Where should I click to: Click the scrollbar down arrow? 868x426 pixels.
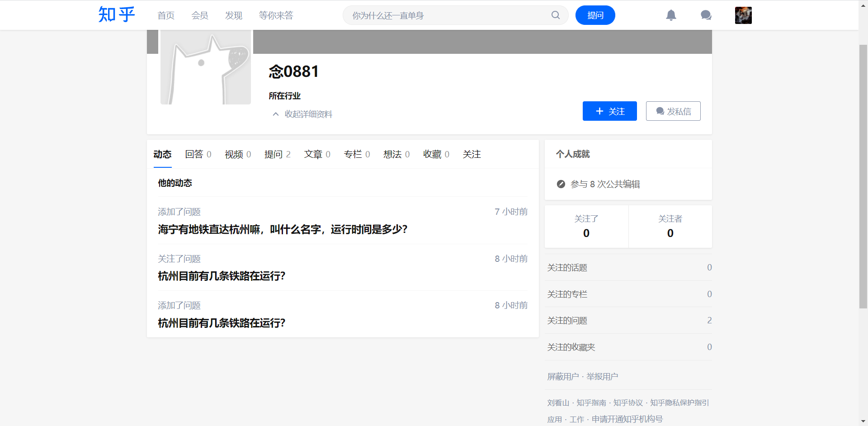point(863,421)
